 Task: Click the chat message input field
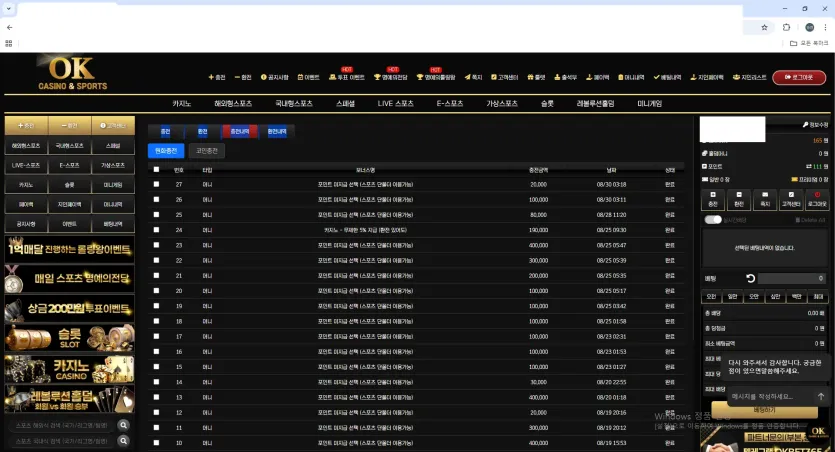tap(771, 396)
